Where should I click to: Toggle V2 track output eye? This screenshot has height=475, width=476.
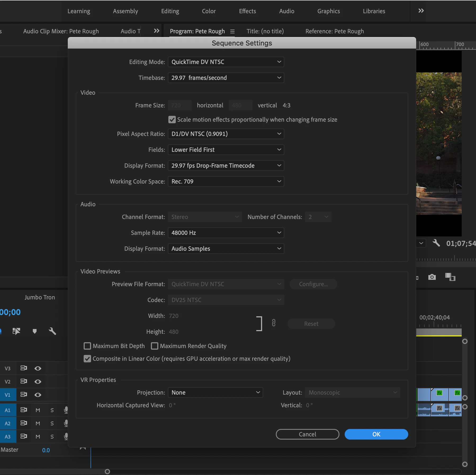coord(38,382)
